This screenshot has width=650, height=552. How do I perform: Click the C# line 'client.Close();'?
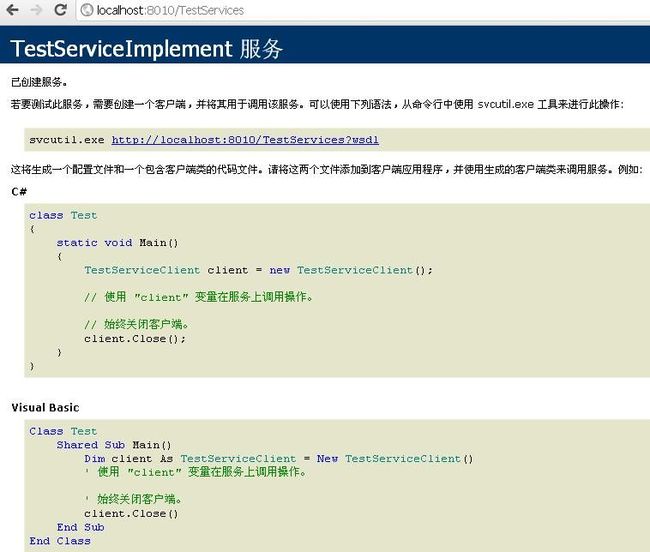[x=135, y=339]
